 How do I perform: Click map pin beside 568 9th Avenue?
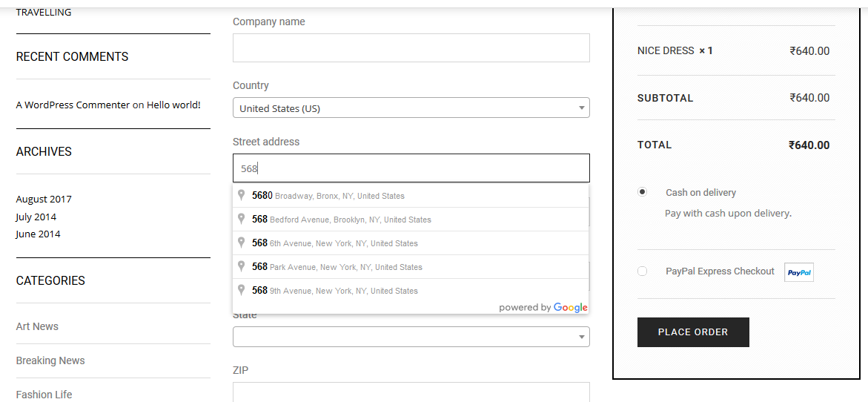pyautogui.click(x=242, y=290)
